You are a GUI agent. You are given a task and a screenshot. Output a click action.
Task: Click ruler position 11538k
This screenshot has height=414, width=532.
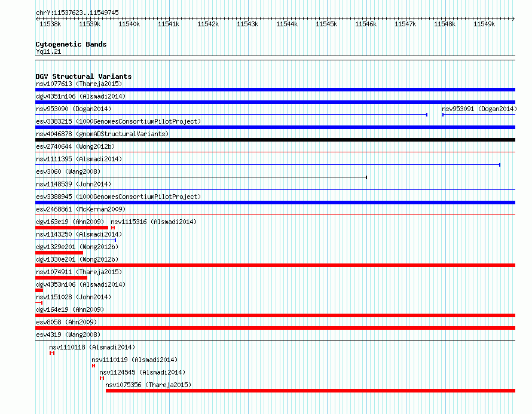[50, 24]
